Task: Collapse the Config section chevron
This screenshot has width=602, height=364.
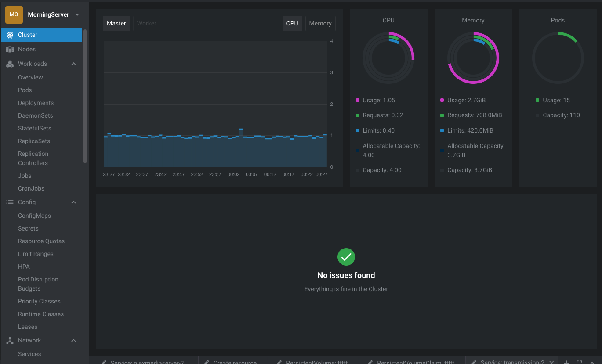Action: click(x=74, y=202)
